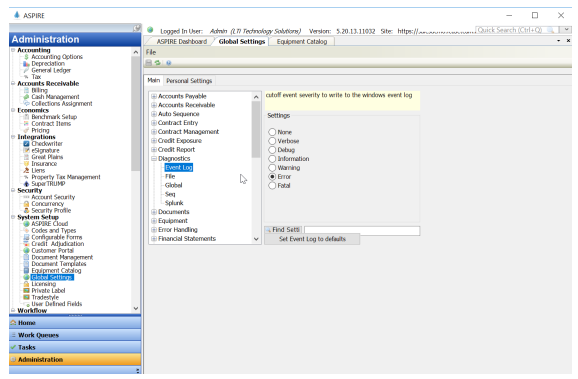Open Checkwriter icon under Integrations
Screen dimensions: 578x379
pyautogui.click(x=26, y=144)
